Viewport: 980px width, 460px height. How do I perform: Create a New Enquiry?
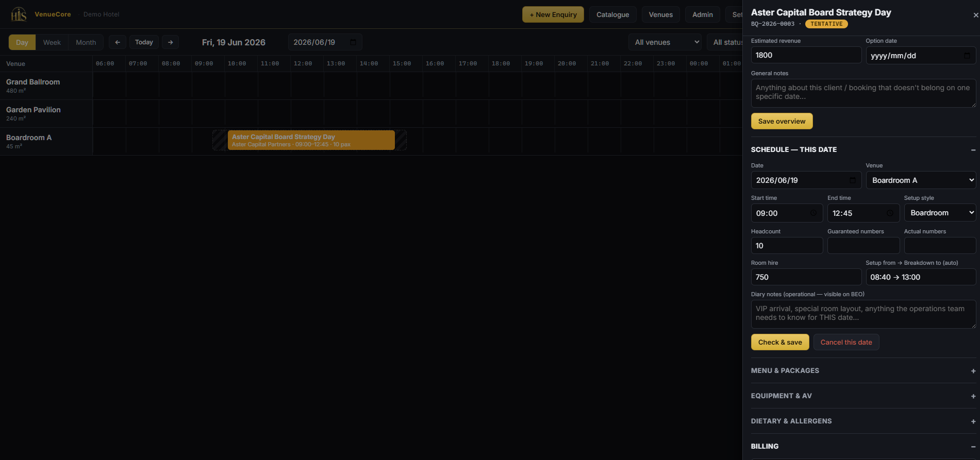click(x=553, y=14)
